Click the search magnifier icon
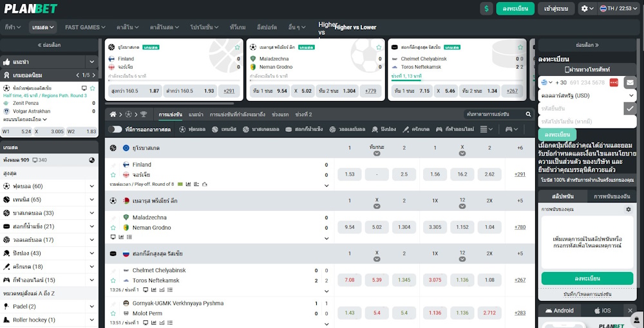644x328 pixels. 528,114
